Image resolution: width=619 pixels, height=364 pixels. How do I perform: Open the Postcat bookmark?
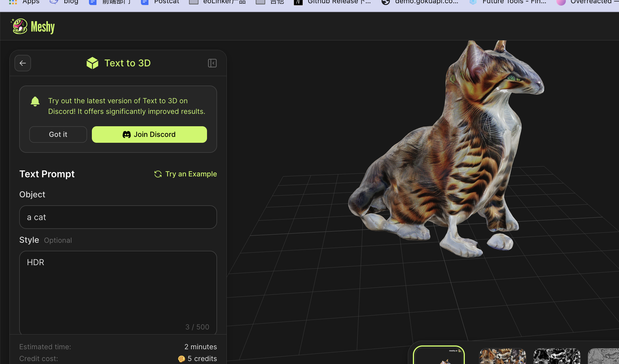click(160, 2)
